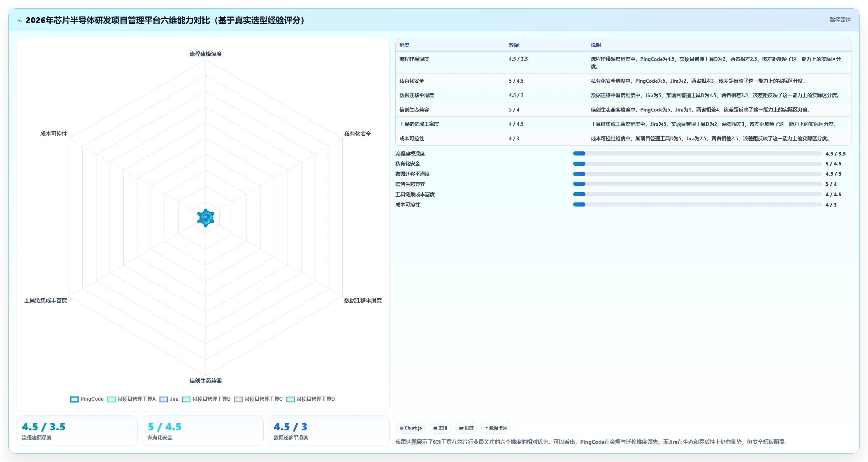Image resolution: width=868 pixels, height=462 pixels.
Task: Toggle 某项目管理工具B series in legend
Action: click(207, 399)
